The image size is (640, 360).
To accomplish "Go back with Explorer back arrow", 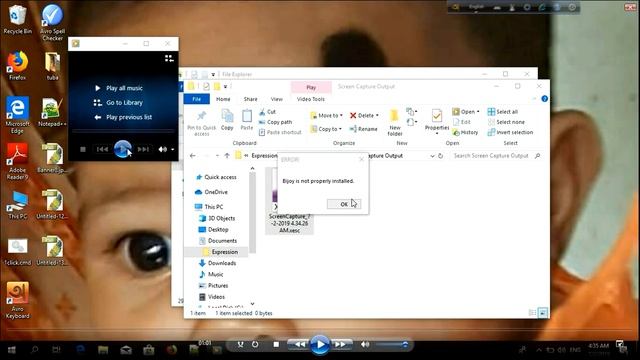I will tap(193, 156).
